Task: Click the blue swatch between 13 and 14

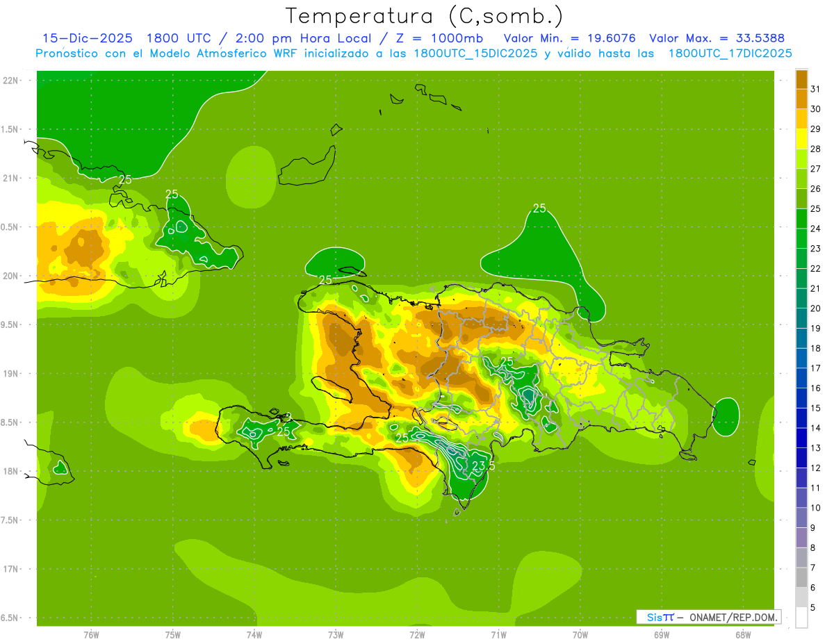Action: 801,438
